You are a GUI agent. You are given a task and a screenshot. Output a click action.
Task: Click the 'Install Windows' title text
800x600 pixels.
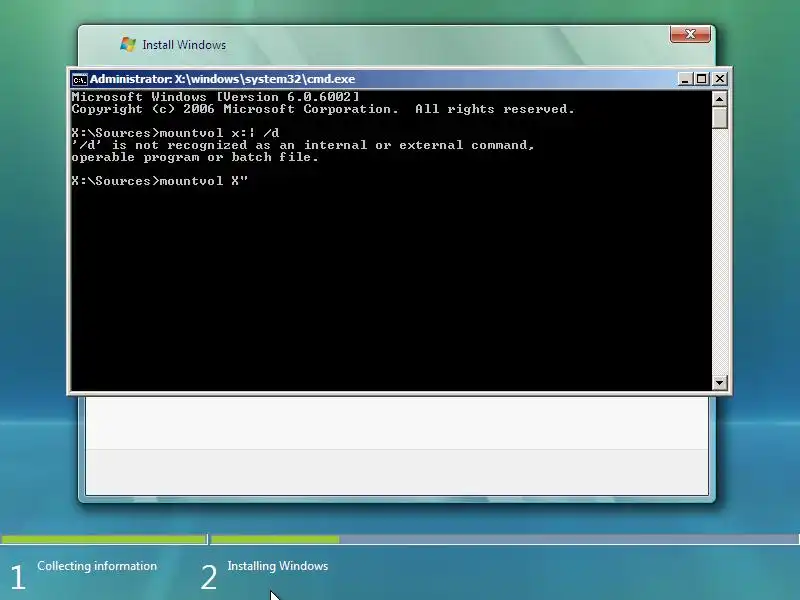point(184,45)
